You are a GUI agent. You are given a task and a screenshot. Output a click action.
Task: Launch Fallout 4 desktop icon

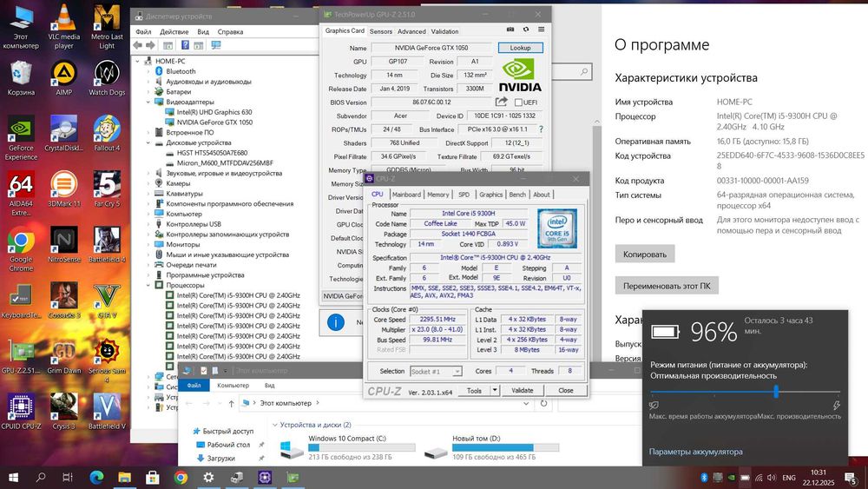pyautogui.click(x=107, y=134)
